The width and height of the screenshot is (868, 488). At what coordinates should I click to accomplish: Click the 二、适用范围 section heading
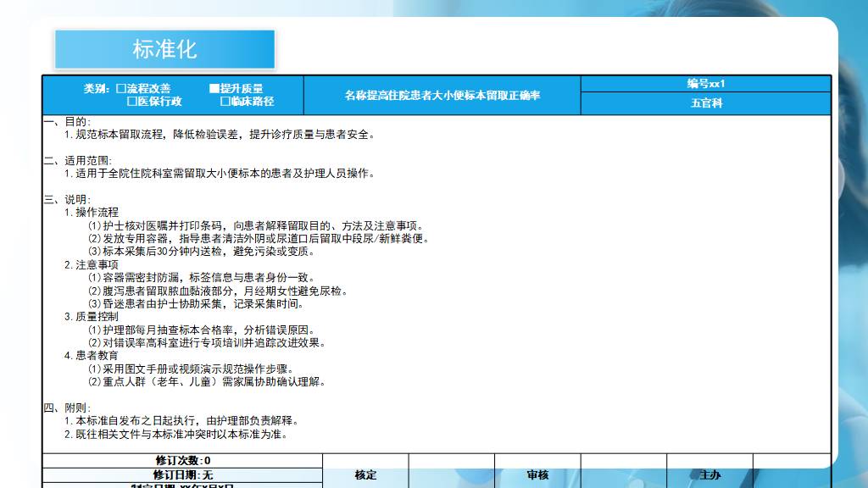click(x=77, y=161)
